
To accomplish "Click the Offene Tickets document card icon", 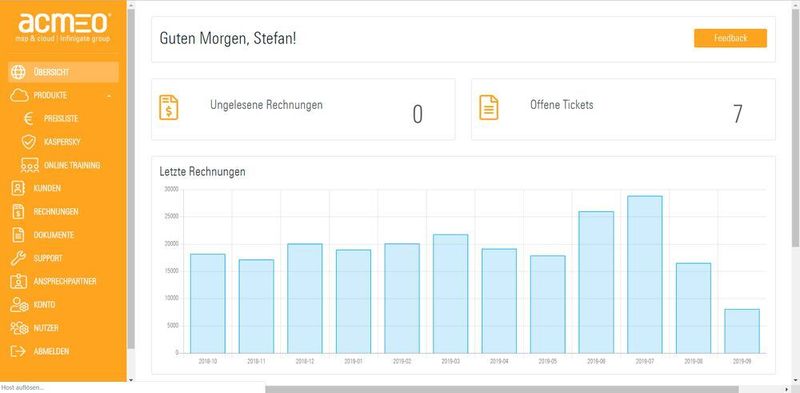I will 489,108.
